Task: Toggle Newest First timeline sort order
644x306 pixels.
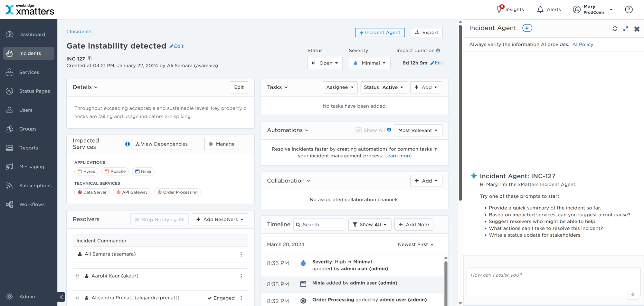Action: pos(415,244)
